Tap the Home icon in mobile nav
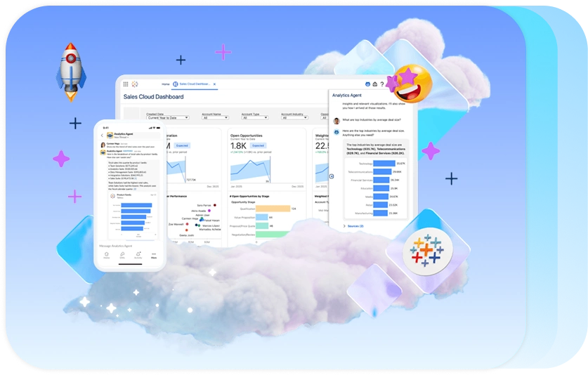Image resolution: width=588 pixels, height=375 pixels. point(107,256)
